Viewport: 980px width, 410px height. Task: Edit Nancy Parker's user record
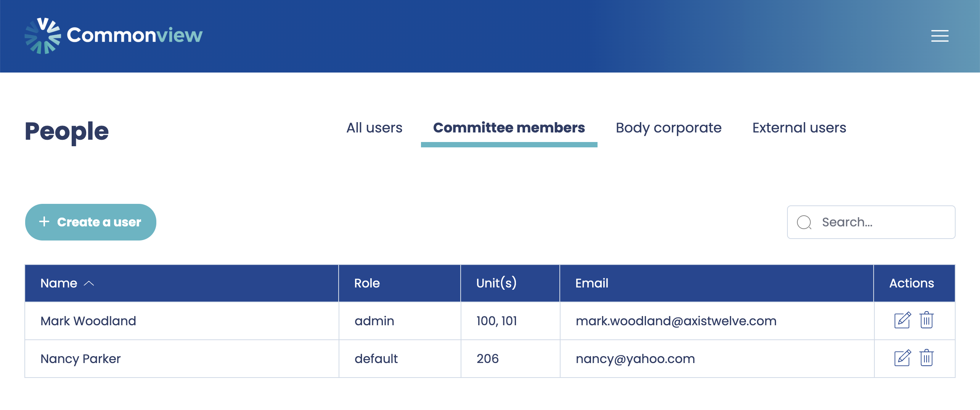(x=902, y=358)
